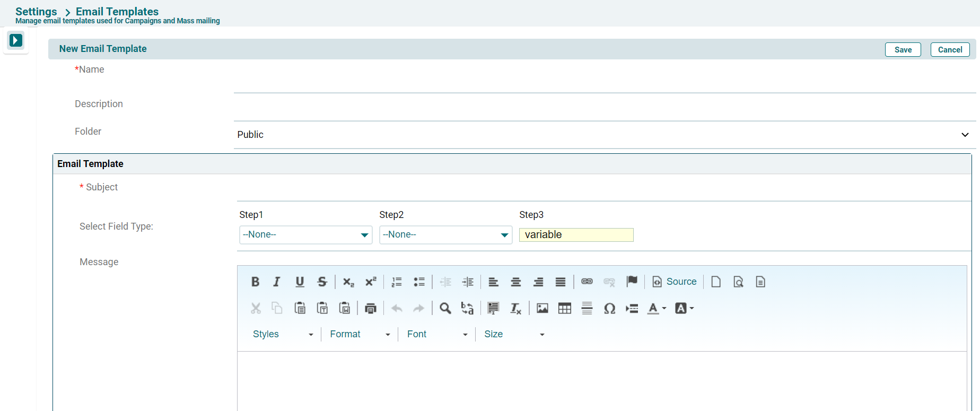Save the new email template
This screenshot has width=980, height=411.
pos(903,49)
